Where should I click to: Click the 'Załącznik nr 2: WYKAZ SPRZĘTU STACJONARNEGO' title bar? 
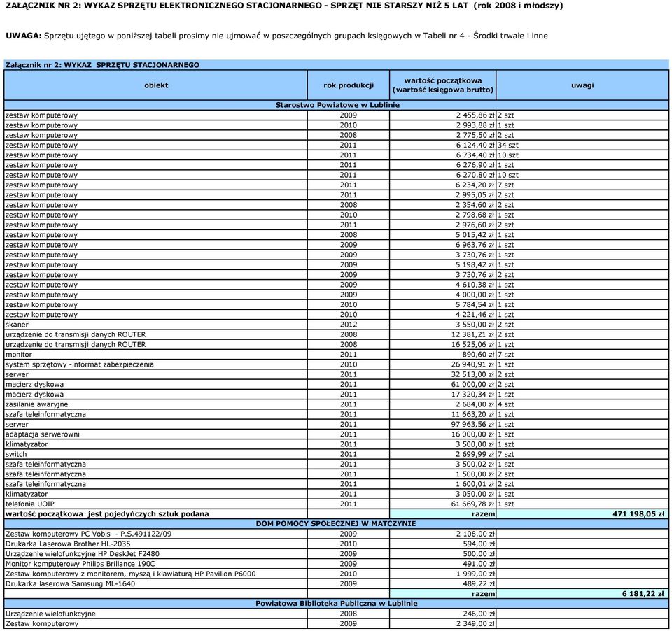[337, 65]
